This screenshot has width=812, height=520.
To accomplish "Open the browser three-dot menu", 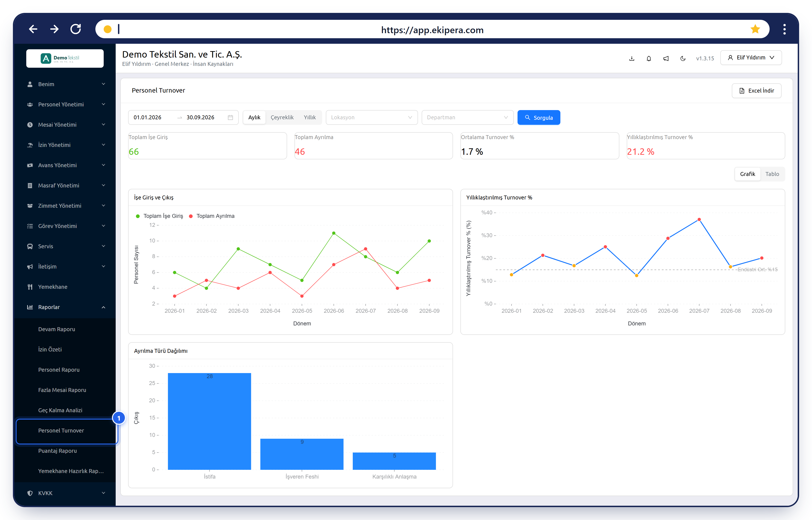I will [x=784, y=29].
